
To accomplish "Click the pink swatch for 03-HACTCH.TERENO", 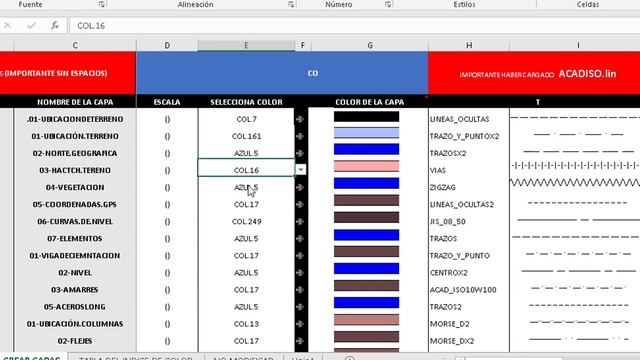I will (x=366, y=166).
